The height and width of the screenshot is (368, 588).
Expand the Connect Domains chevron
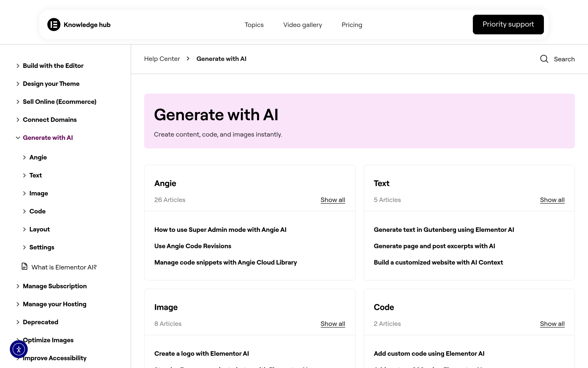tap(18, 120)
